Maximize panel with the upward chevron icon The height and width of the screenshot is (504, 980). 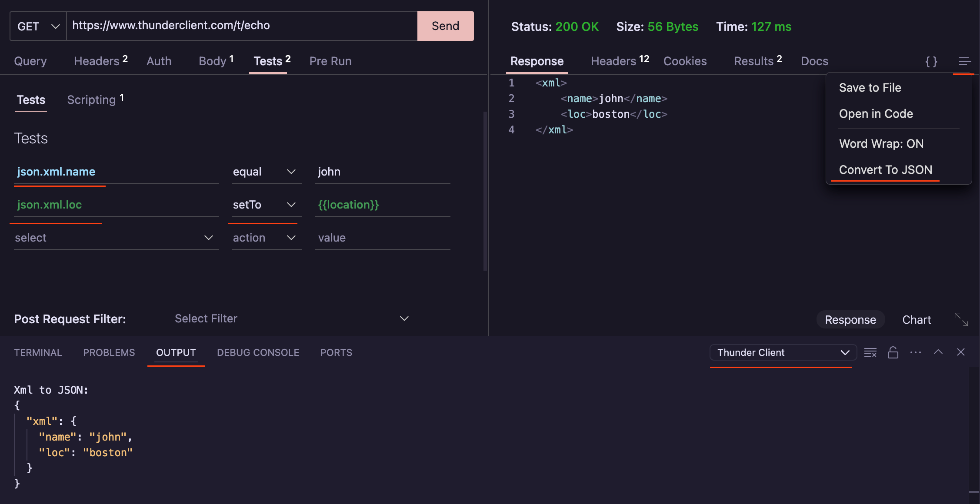(x=938, y=352)
